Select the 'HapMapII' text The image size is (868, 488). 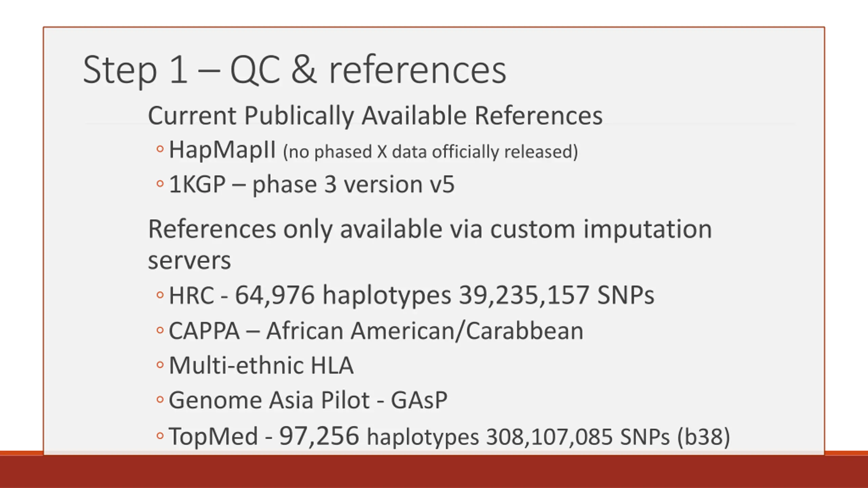222,150
